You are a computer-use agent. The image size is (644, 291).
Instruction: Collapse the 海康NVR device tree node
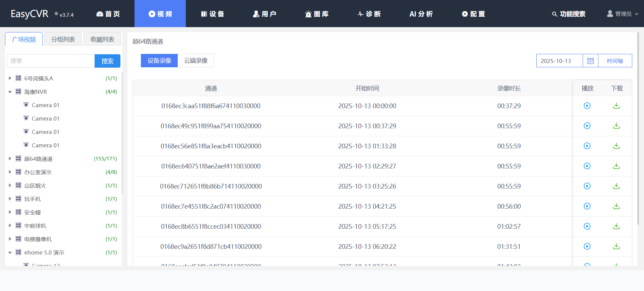pos(10,92)
